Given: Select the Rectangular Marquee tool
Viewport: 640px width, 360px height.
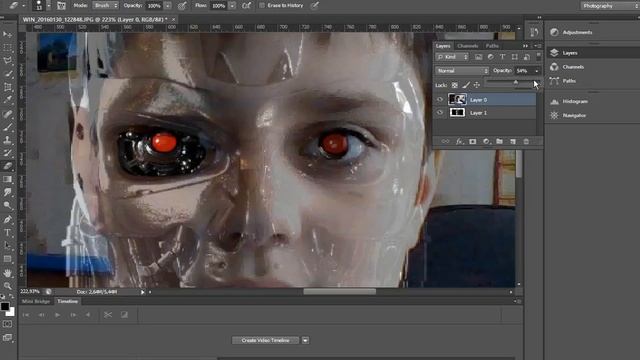Looking at the screenshot, I should [7, 48].
